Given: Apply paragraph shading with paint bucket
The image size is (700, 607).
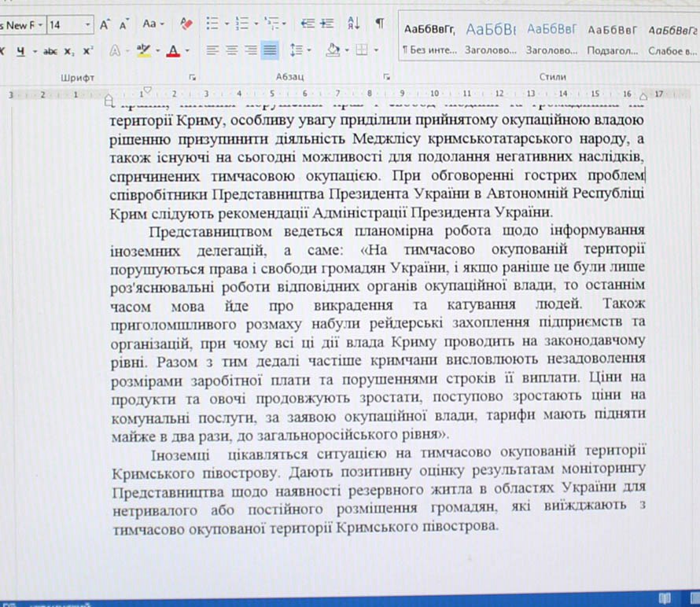Looking at the screenshot, I should point(333,50).
